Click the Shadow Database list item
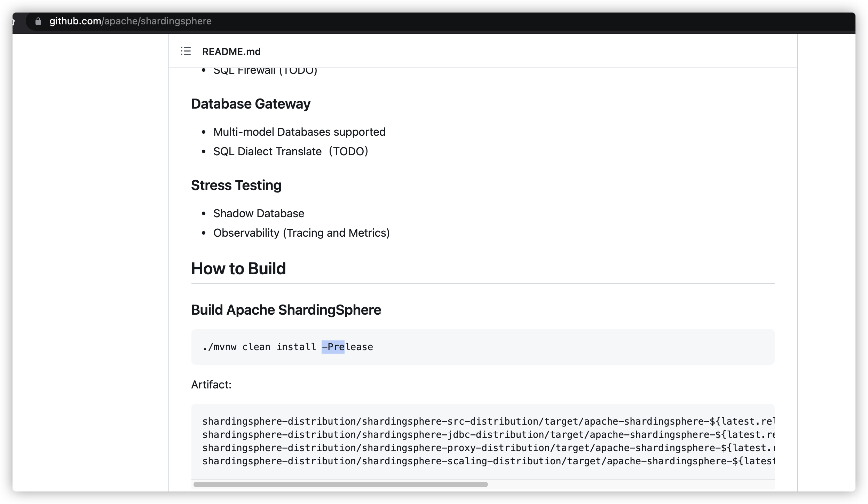868x504 pixels. (259, 213)
